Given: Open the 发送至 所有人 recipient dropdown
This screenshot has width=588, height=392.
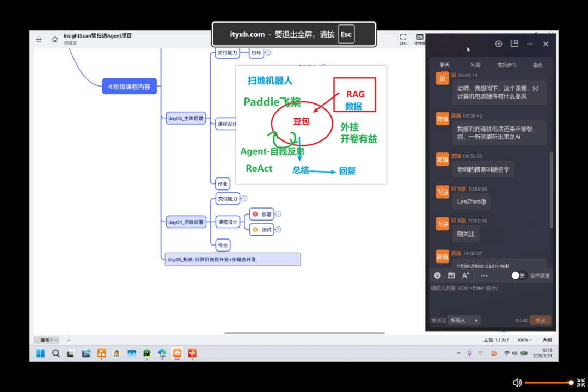Looking at the screenshot, I should click(x=464, y=320).
